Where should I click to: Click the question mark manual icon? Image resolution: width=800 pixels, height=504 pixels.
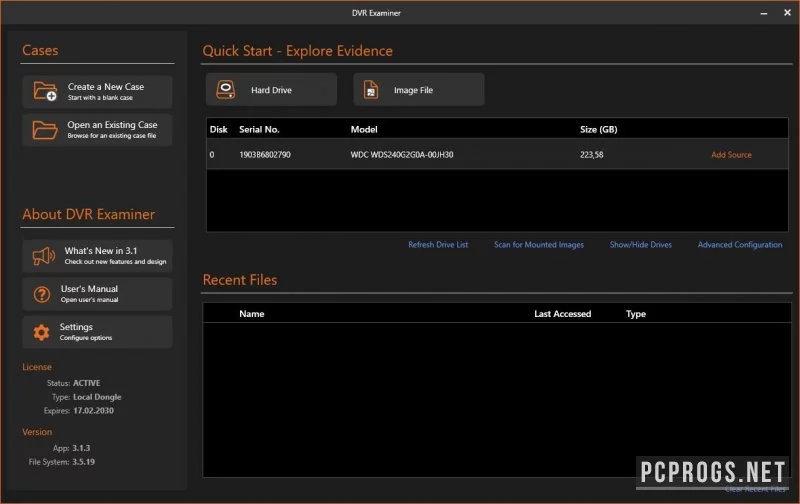tap(42, 294)
